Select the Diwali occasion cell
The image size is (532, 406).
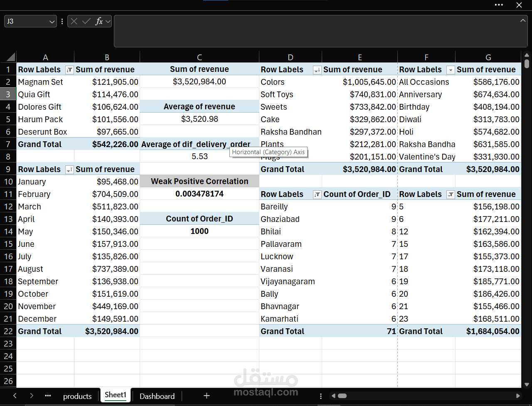(426, 119)
